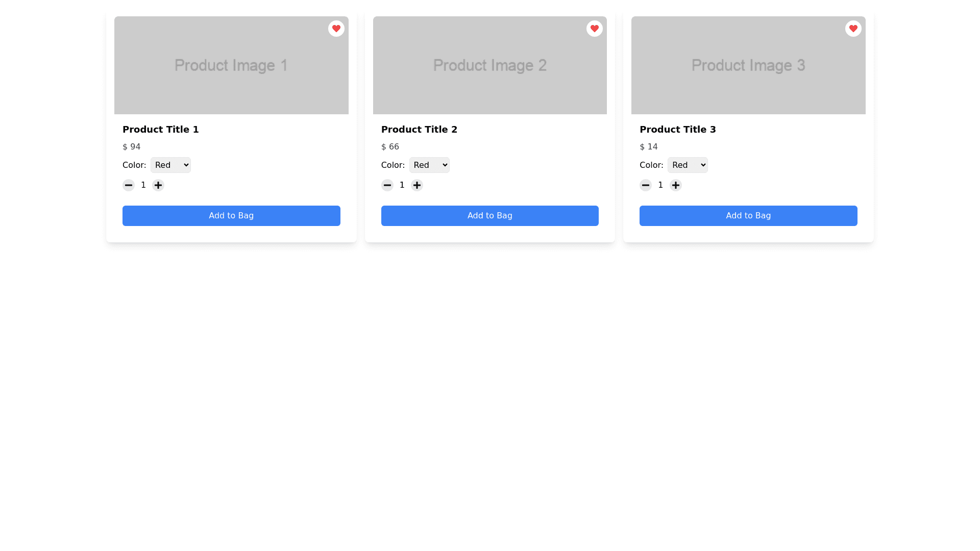This screenshot has height=551, width=980.
Task: Click the Product Image 2 thumbnail
Action: pos(489,65)
